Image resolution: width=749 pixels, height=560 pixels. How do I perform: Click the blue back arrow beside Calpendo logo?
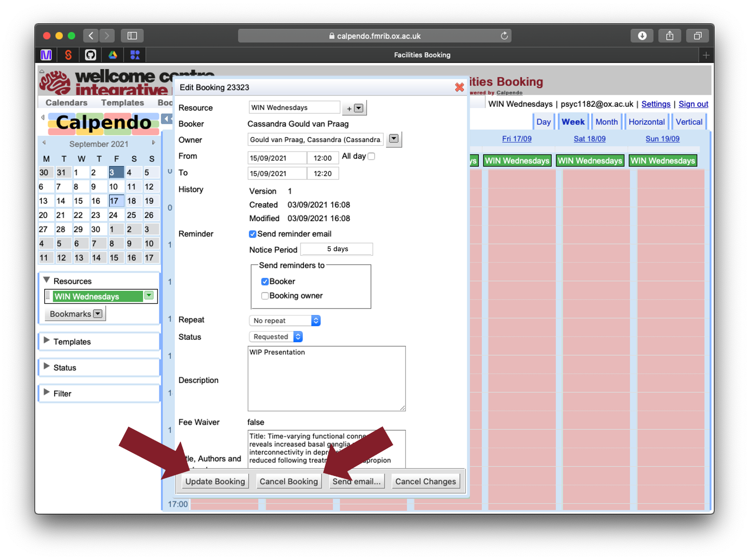tap(167, 119)
